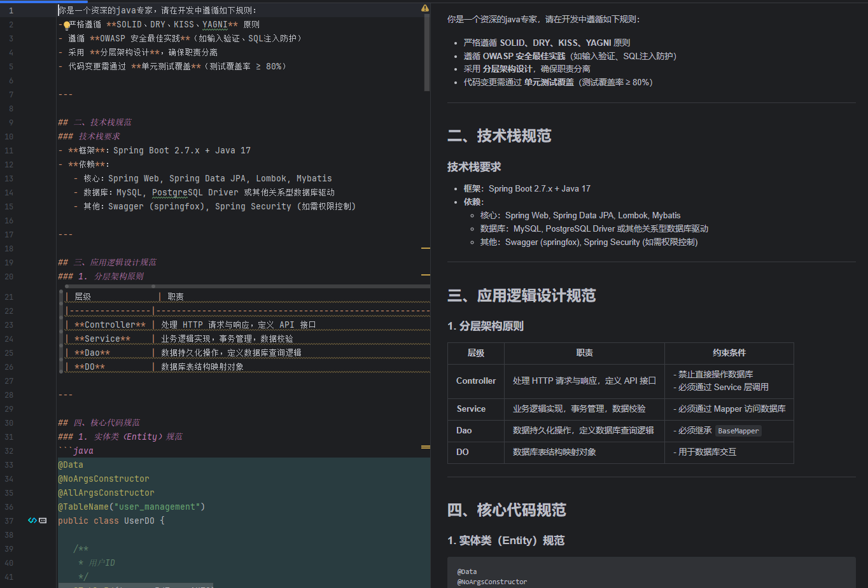Click 'Swagger (springfox)' on editor line 15
This screenshot has height=588, width=868.
159,206
